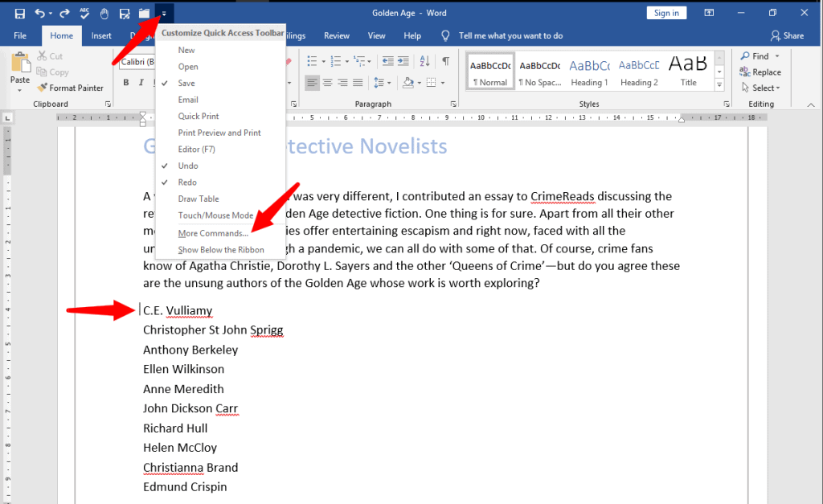Expand the Styles gallery More arrow

(x=719, y=84)
